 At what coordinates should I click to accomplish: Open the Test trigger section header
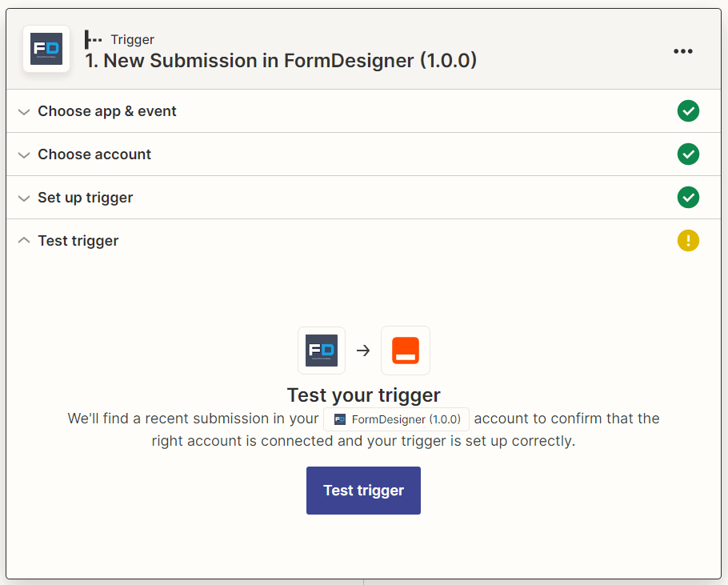(x=78, y=240)
